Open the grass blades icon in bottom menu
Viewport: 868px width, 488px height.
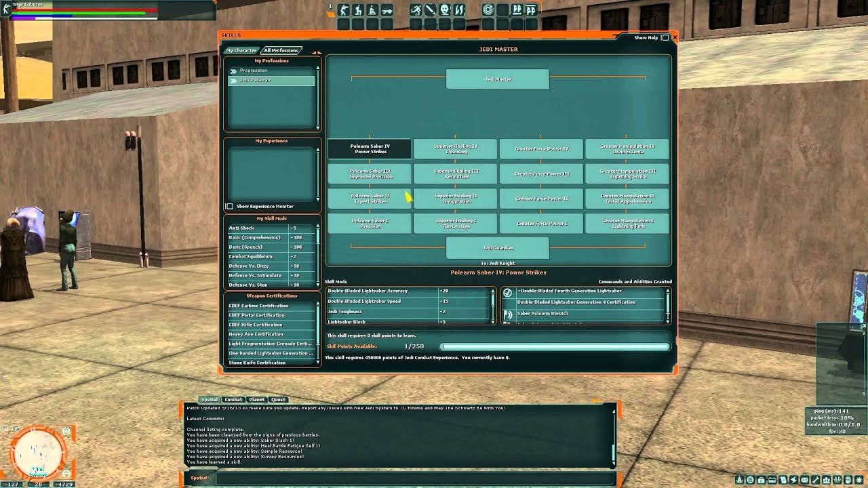point(837,480)
